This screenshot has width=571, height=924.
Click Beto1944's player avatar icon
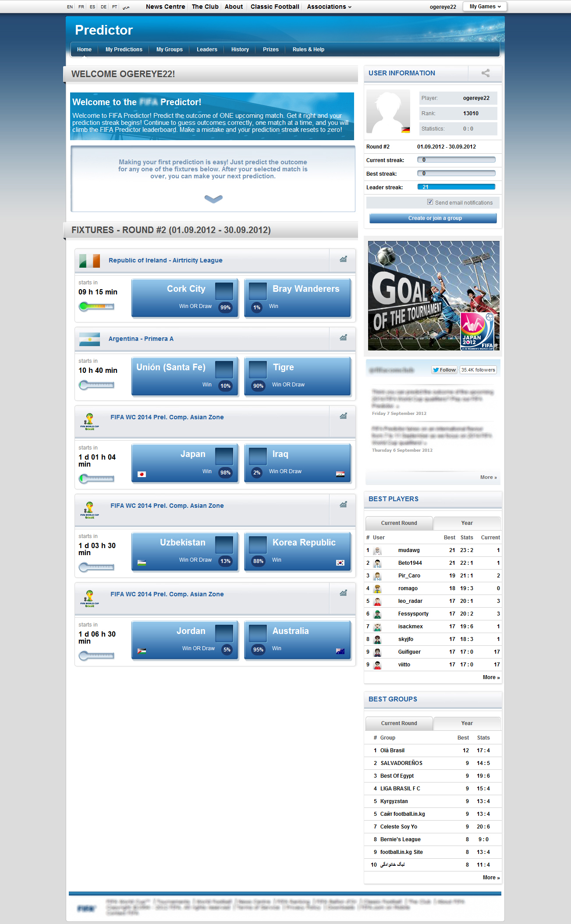378,563
